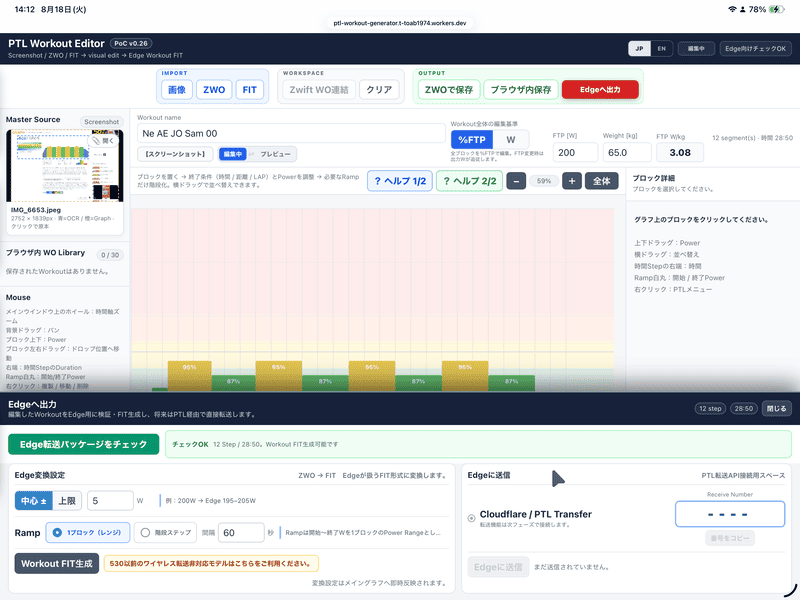Edit the tolerance watt value field
This screenshot has height=600, width=800.
(110, 501)
